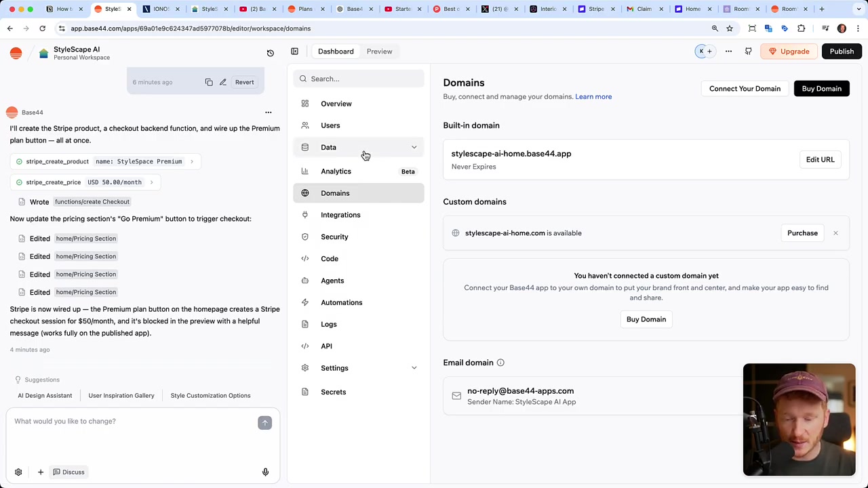Show Email domain info tooltip icon

coord(500,363)
